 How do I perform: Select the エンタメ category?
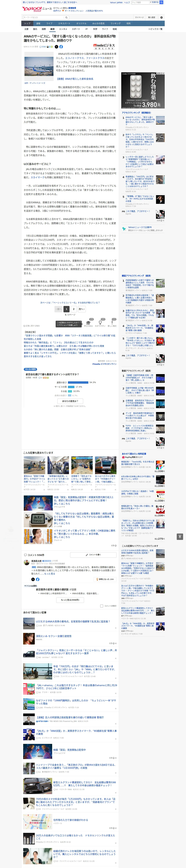(63, 29)
